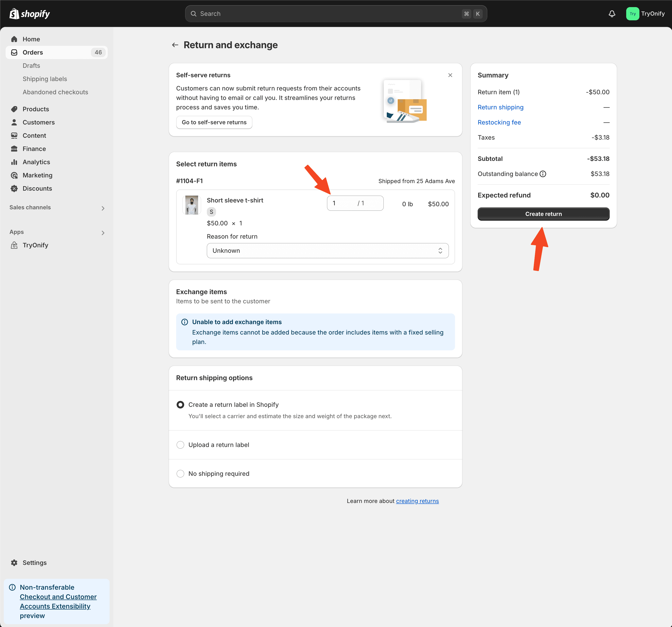Viewport: 672px width, 627px height.
Task: Select Create a return label in Shopify
Action: click(180, 405)
